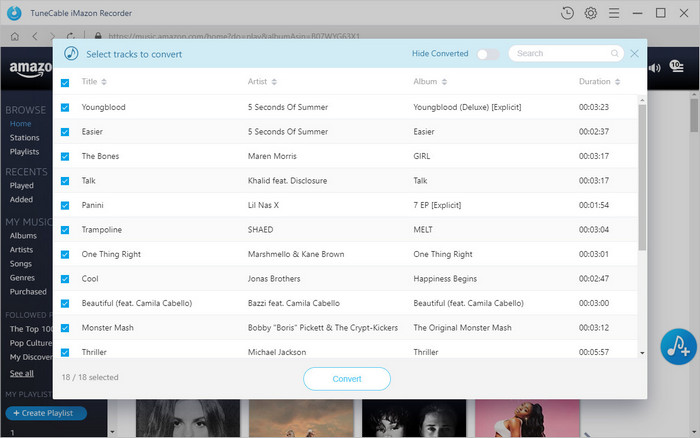
Task: Click the TuneCable app logo
Action: [x=14, y=13]
